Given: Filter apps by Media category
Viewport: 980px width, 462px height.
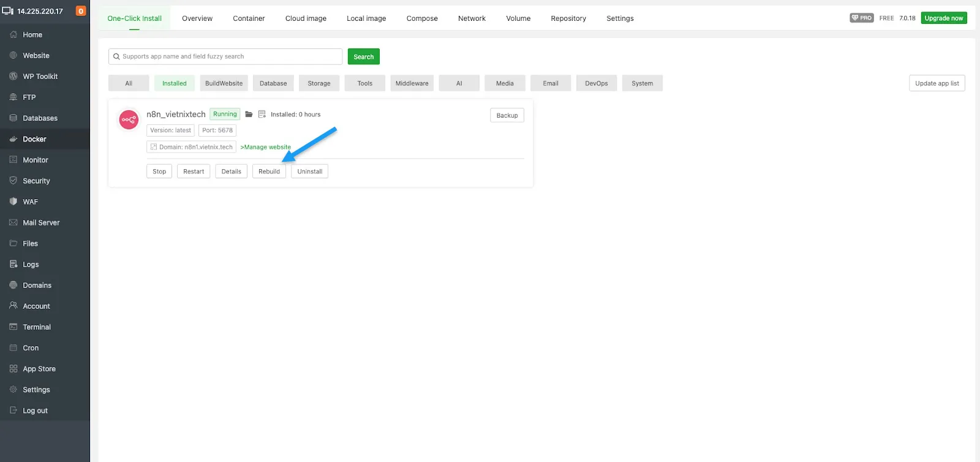Looking at the screenshot, I should click(505, 83).
